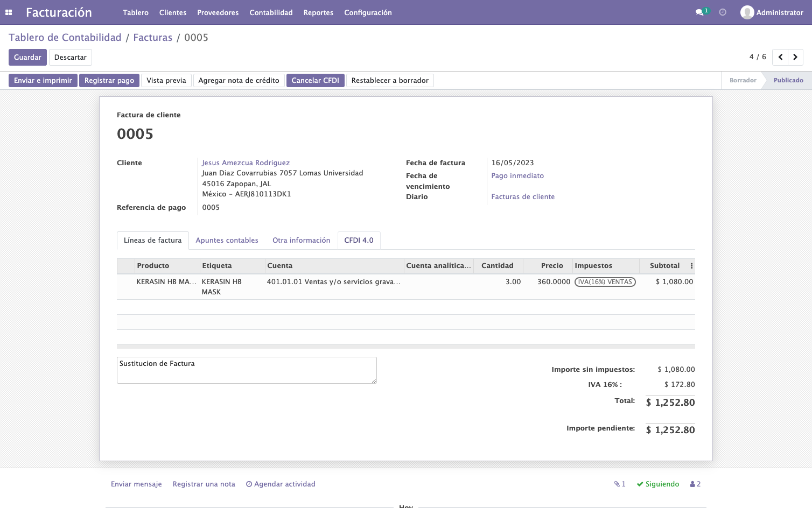This screenshot has width=812, height=508.
Task: Sort by the Cantidad column header
Action: point(498,266)
